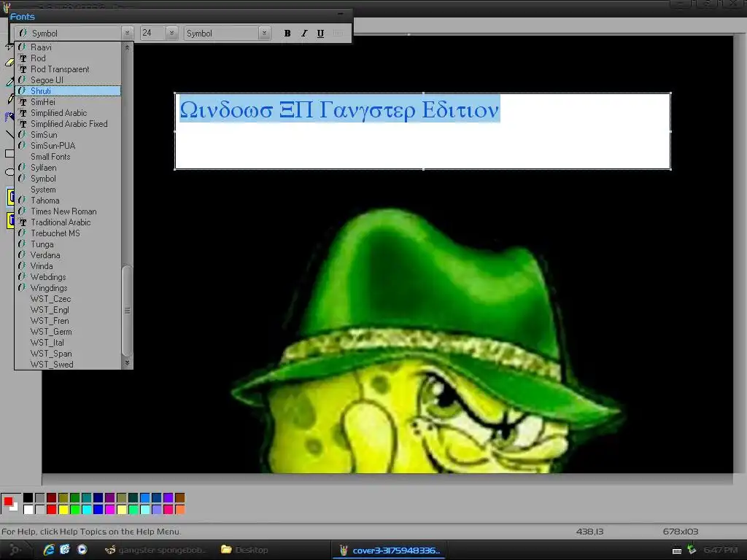
Task: Toggle Underline in the Fonts toolbar
Action: [x=321, y=34]
